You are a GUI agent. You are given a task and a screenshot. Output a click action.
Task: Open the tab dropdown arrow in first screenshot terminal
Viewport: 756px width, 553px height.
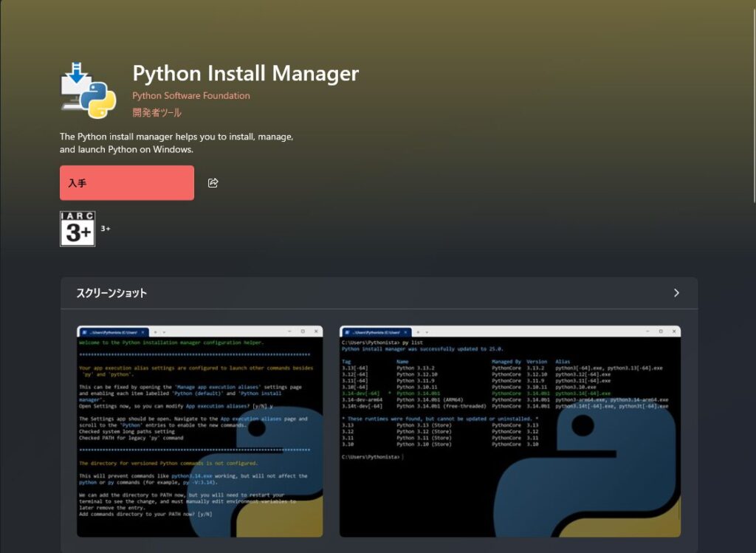pyautogui.click(x=164, y=331)
